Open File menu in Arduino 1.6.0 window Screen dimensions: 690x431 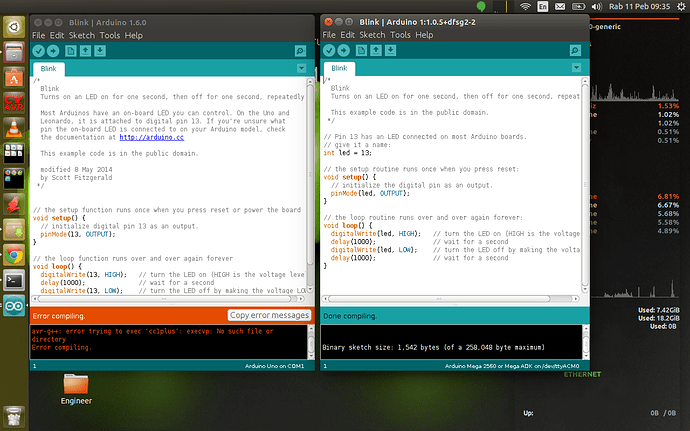[38, 35]
